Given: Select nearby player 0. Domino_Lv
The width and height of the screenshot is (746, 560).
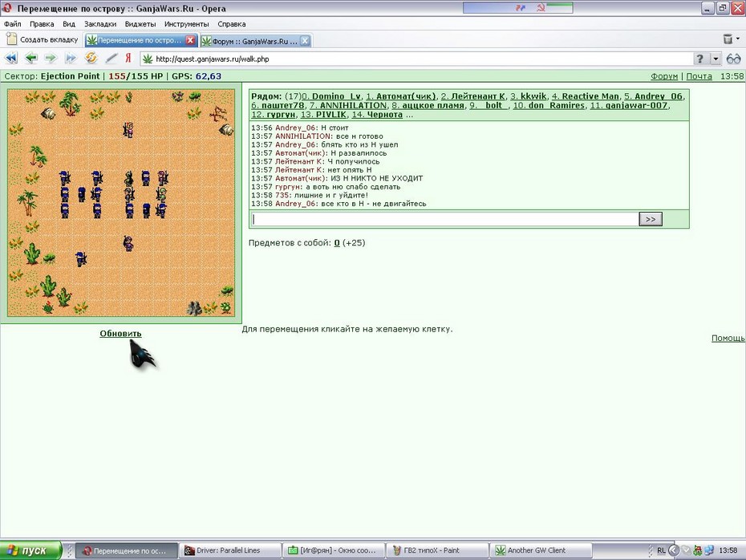Looking at the screenshot, I should (331, 96).
